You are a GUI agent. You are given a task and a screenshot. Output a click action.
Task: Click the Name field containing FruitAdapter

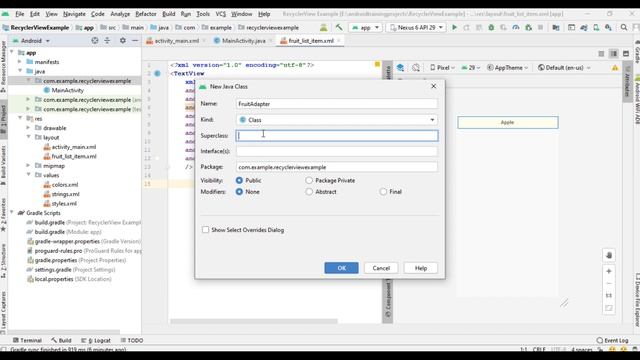click(x=337, y=104)
